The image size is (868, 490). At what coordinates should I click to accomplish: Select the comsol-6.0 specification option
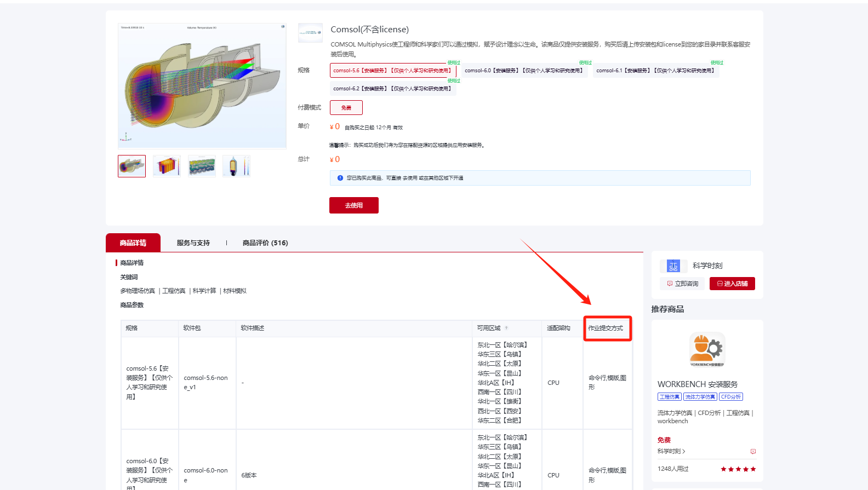(523, 71)
